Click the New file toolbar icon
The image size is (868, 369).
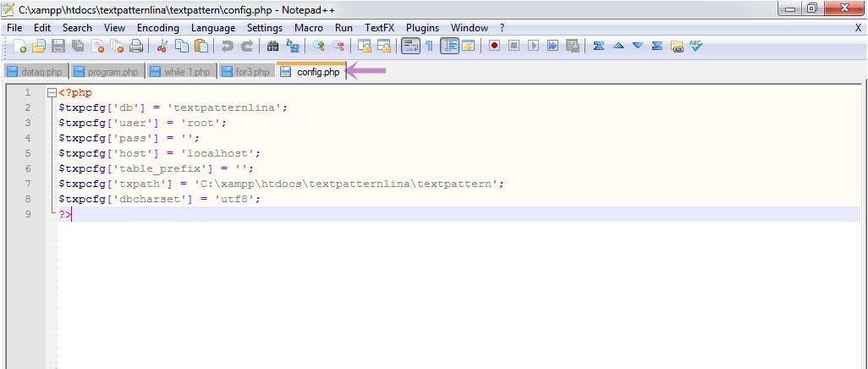(x=19, y=47)
